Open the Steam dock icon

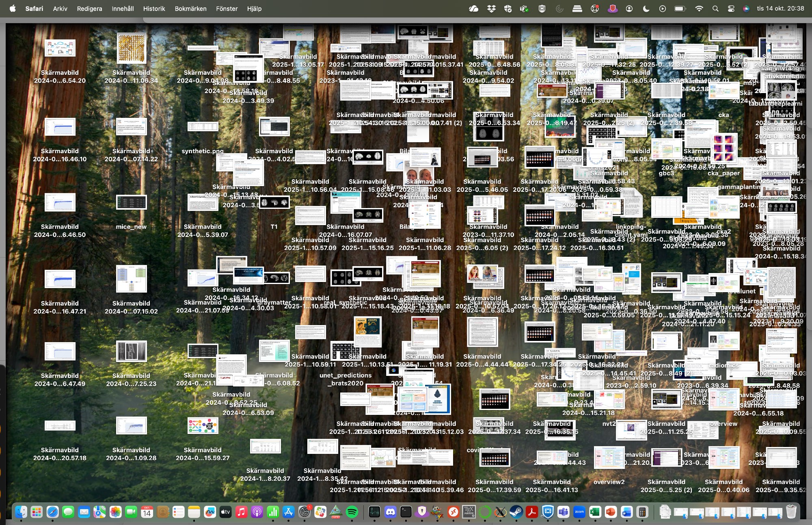click(516, 512)
